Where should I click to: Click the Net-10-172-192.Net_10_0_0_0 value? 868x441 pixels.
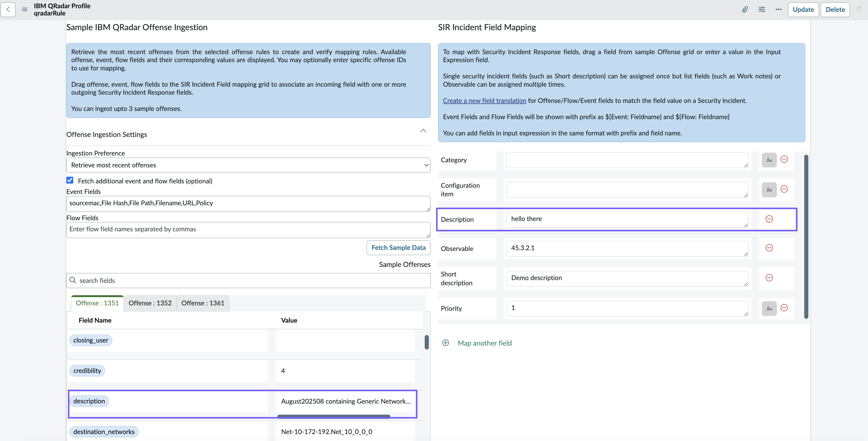click(327, 431)
